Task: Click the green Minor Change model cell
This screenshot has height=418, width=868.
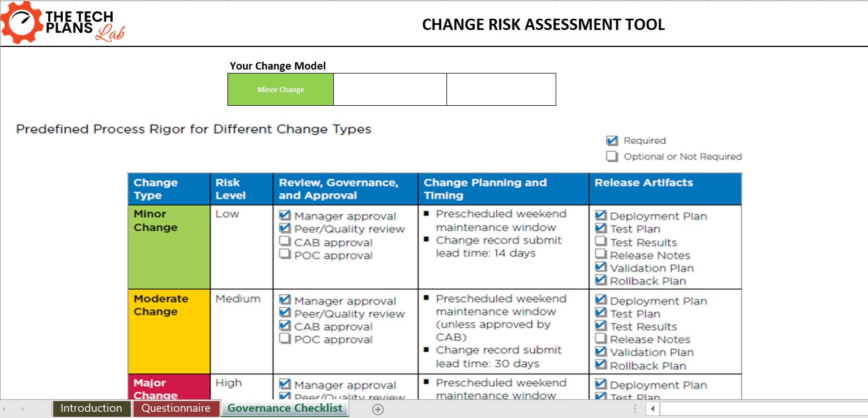Action: (280, 89)
